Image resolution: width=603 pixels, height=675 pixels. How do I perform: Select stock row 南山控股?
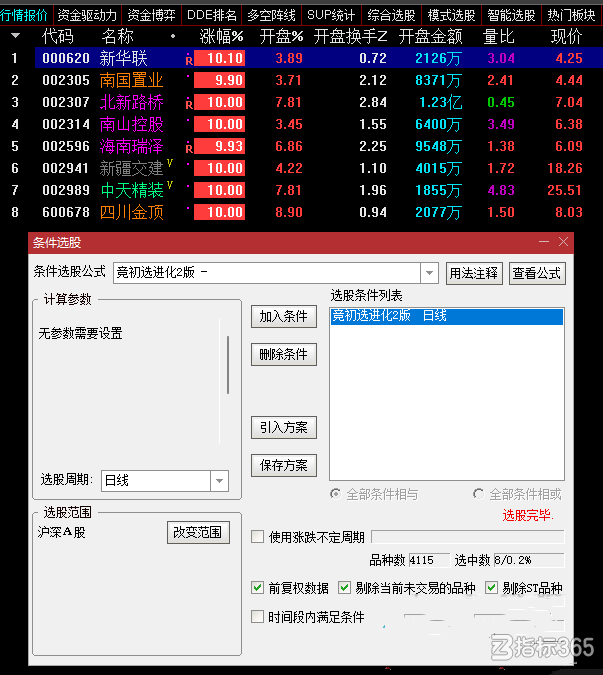point(301,124)
